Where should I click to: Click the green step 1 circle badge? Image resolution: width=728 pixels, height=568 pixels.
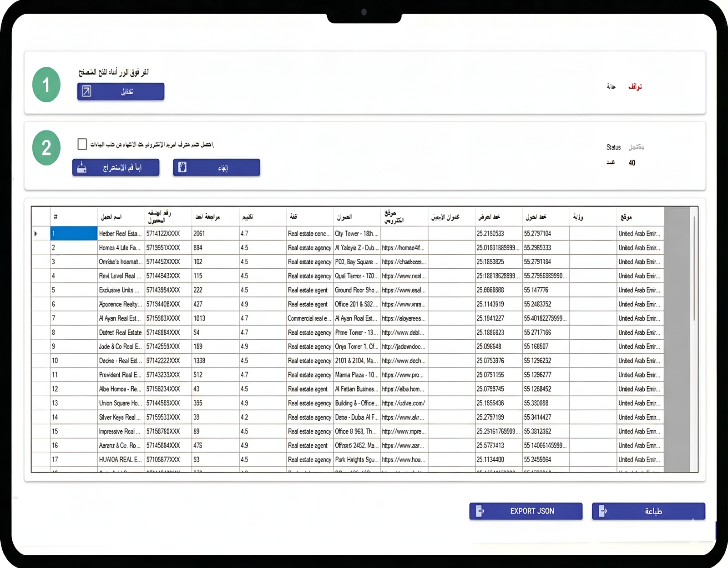pyautogui.click(x=46, y=85)
